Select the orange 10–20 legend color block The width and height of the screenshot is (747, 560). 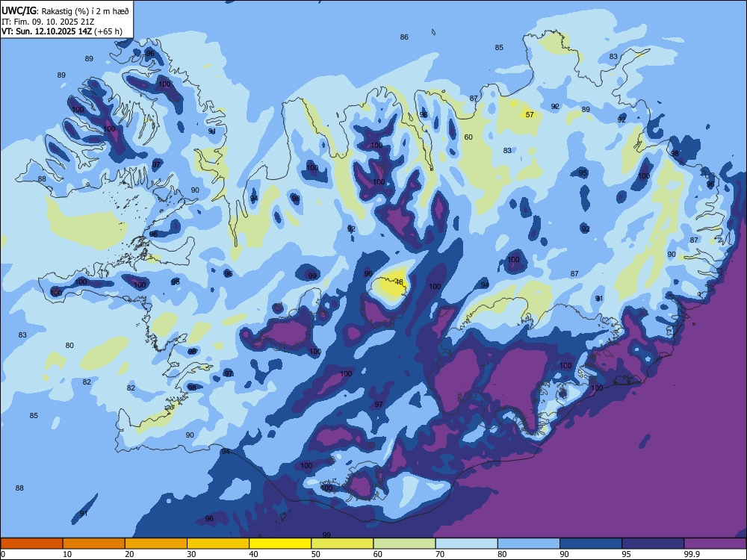94,544
